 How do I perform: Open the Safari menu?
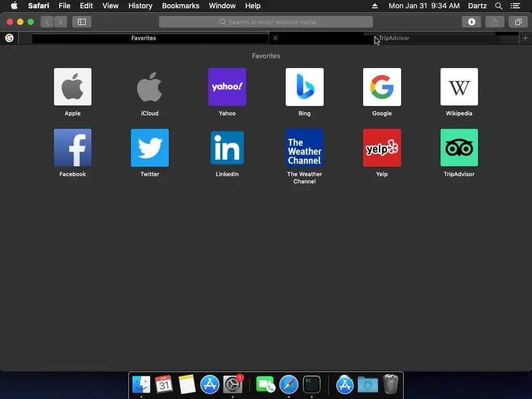(x=38, y=6)
